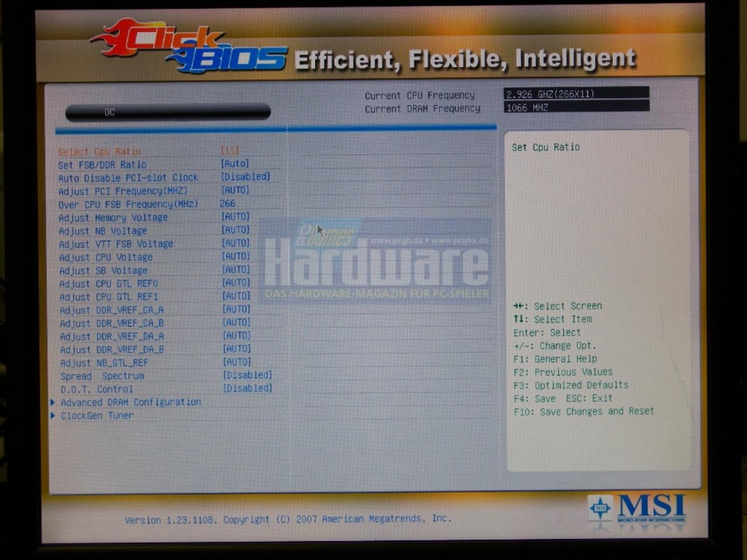747x560 pixels.
Task: Open the Cpu Ratio value [11]
Action: pyautogui.click(x=230, y=150)
